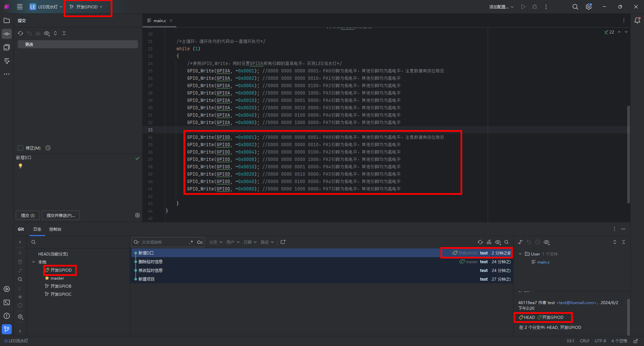This screenshot has width=644, height=346.
Task: Click the search everywhere magnifier icon
Action: pyautogui.click(x=575, y=7)
